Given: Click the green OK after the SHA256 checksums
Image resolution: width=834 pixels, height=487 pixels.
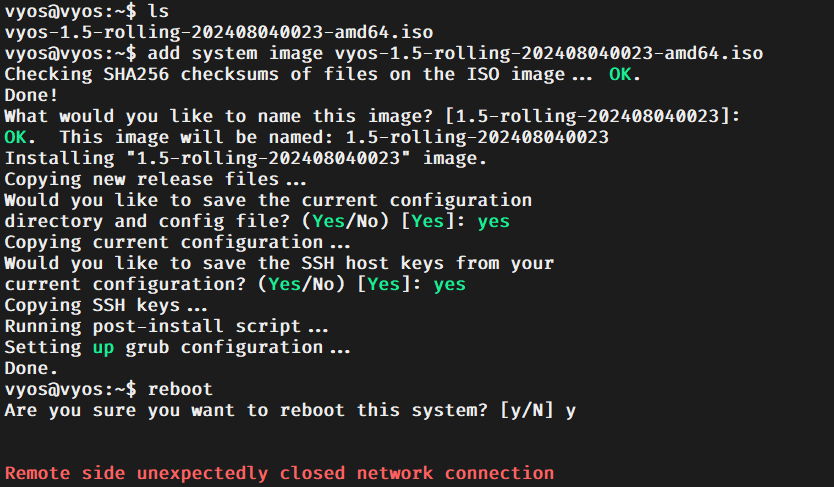Looking at the screenshot, I should (x=620, y=74).
